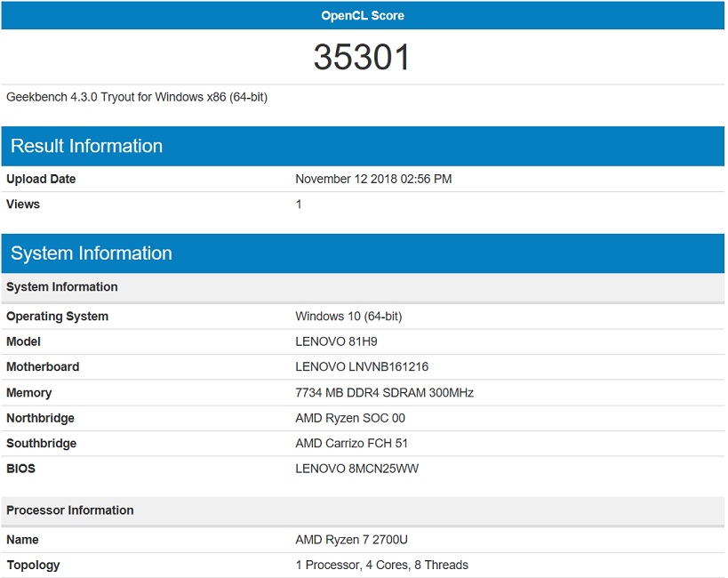Image resolution: width=728 pixels, height=578 pixels.
Task: Click the OpenCL Score header bar
Action: (363, 15)
